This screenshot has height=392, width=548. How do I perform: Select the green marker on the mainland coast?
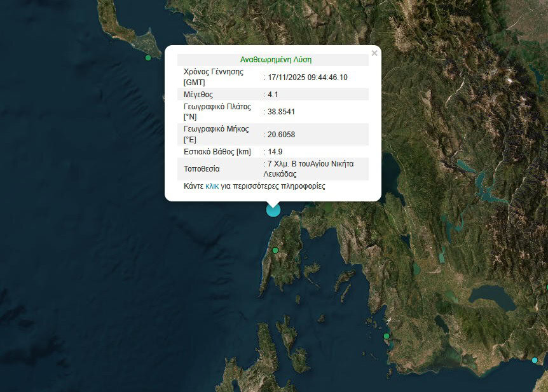pyautogui.click(x=387, y=336)
